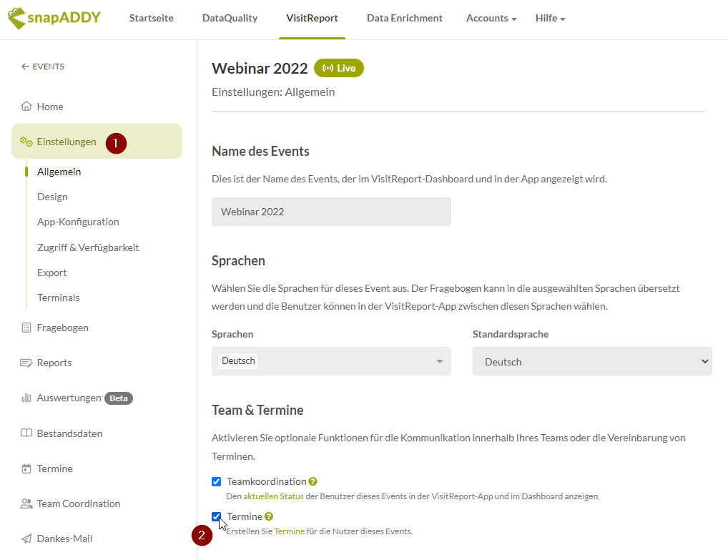The width and height of the screenshot is (728, 560).
Task: Open the Startseite tab
Action: [152, 18]
